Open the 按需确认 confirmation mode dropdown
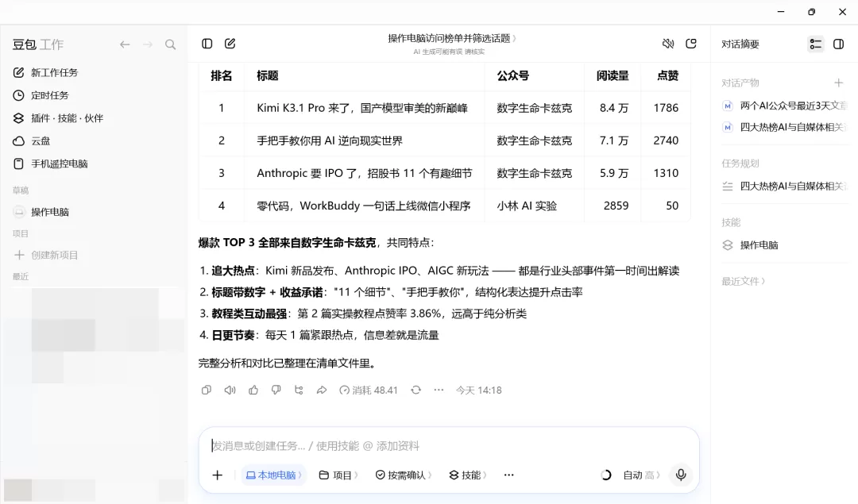The image size is (858, 504). pos(404,475)
